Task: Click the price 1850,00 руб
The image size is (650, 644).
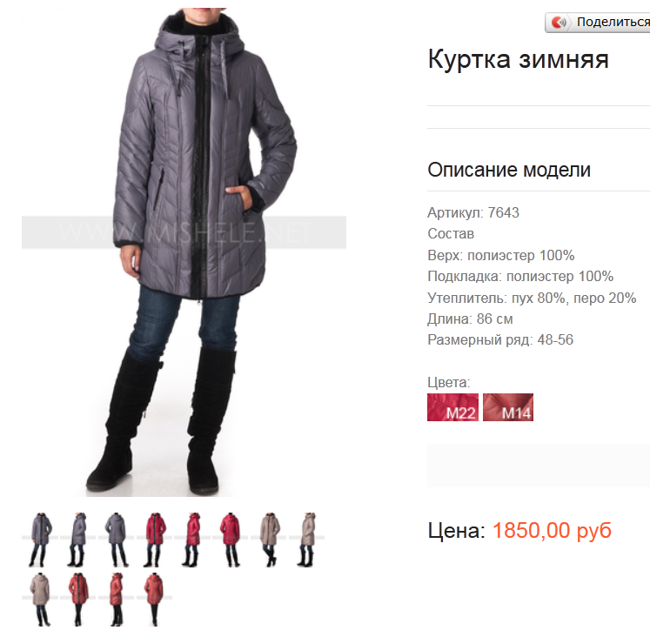Action: point(552,530)
